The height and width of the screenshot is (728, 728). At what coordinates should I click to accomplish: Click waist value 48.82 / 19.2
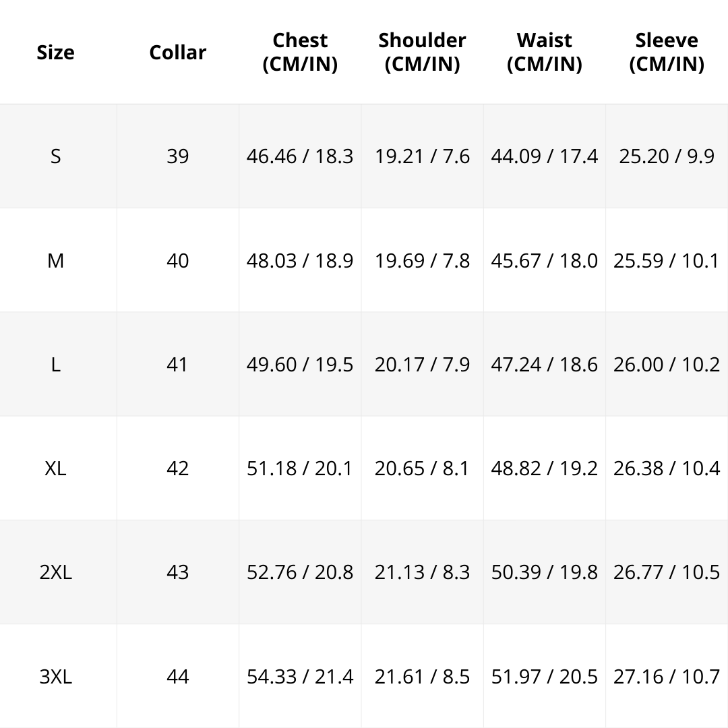coord(544,468)
